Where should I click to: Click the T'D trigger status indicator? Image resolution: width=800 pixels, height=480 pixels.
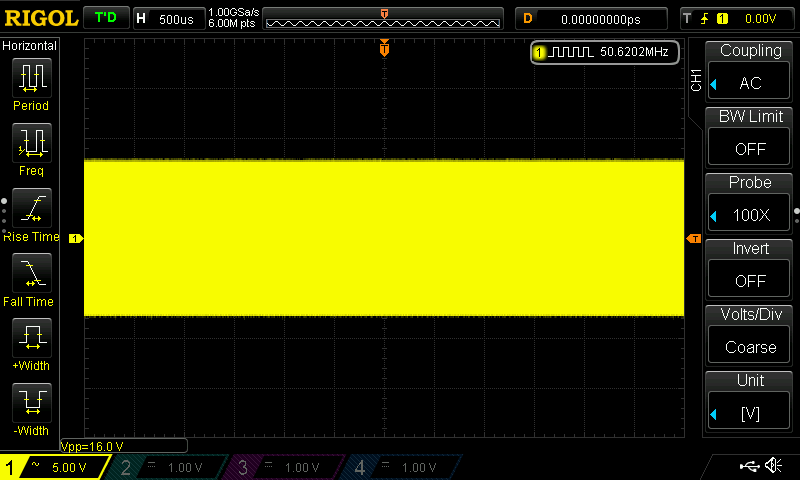(x=106, y=18)
